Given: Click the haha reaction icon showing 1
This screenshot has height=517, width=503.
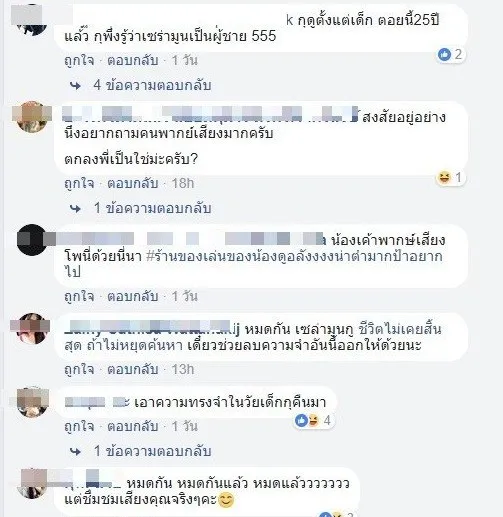Looking at the screenshot, I should tap(444, 177).
